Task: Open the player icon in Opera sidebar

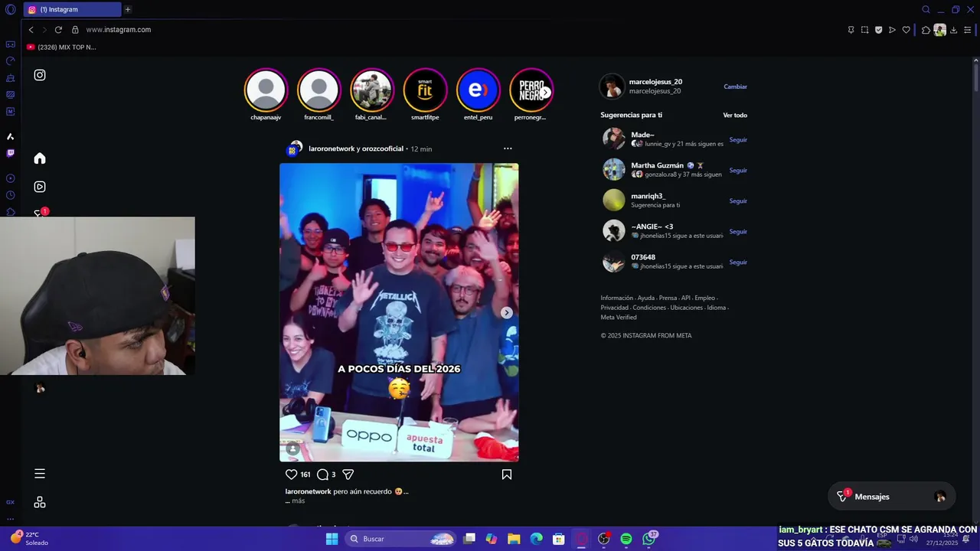Action: (10, 178)
